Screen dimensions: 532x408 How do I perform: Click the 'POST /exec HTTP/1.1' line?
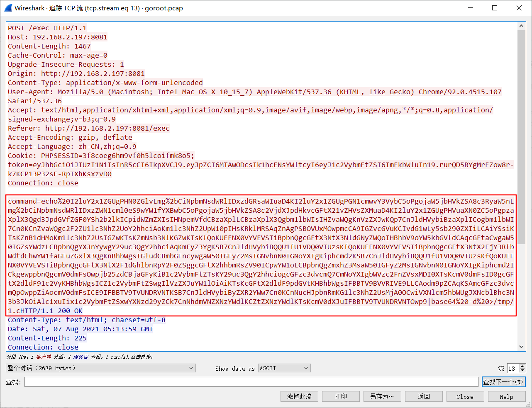tap(47, 28)
